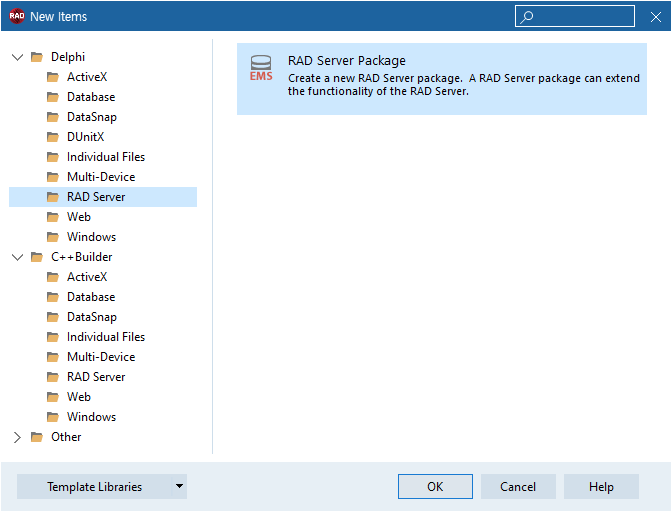
Task: Click folder icon beside DUnitX
Action: click(53, 137)
